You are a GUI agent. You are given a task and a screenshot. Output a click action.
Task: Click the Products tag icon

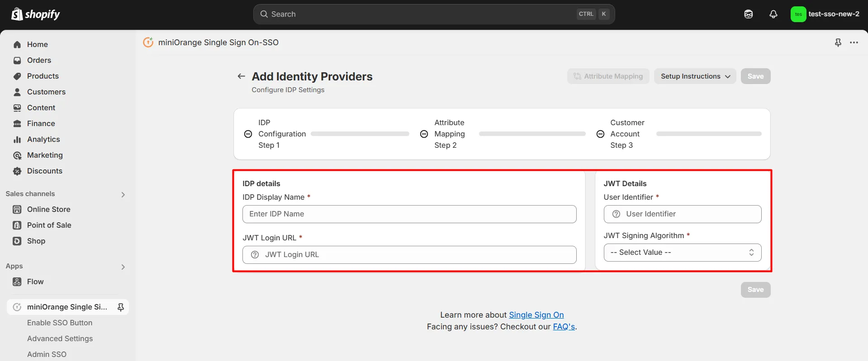point(17,76)
